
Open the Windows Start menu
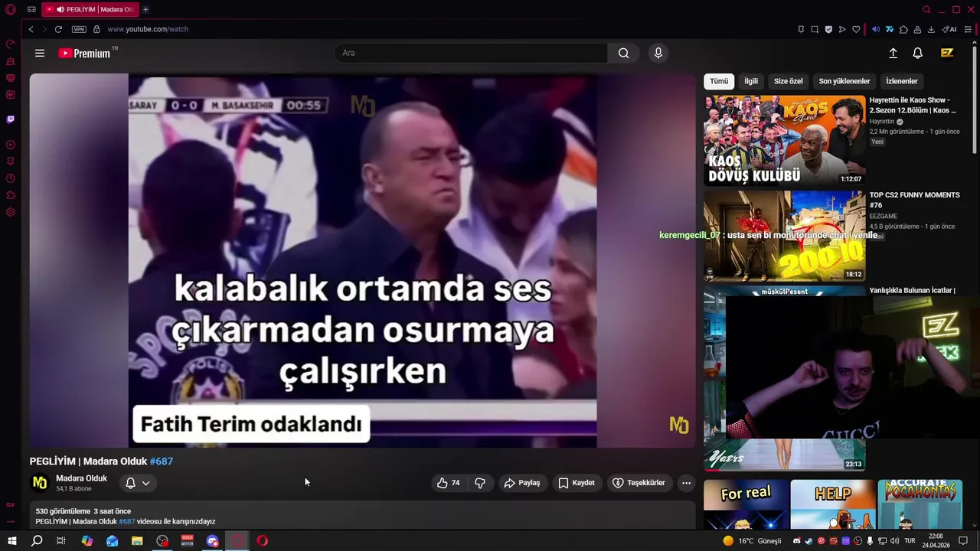coord(12,541)
